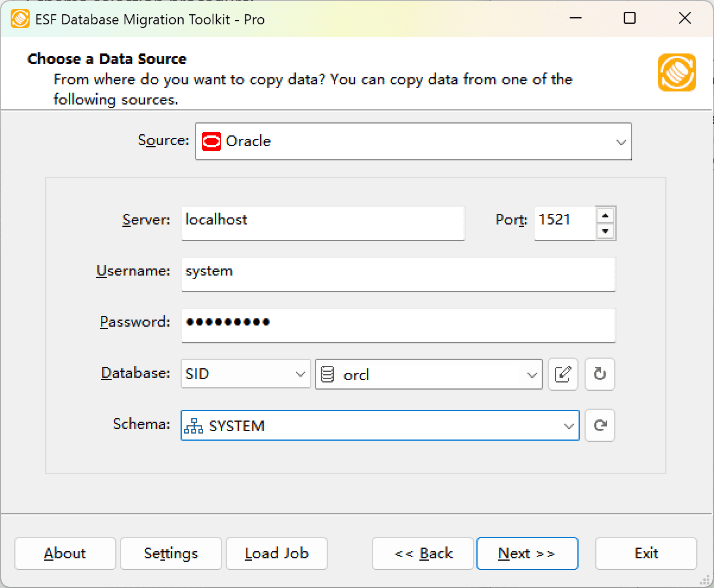
Task: Click About to view application info
Action: pos(65,553)
